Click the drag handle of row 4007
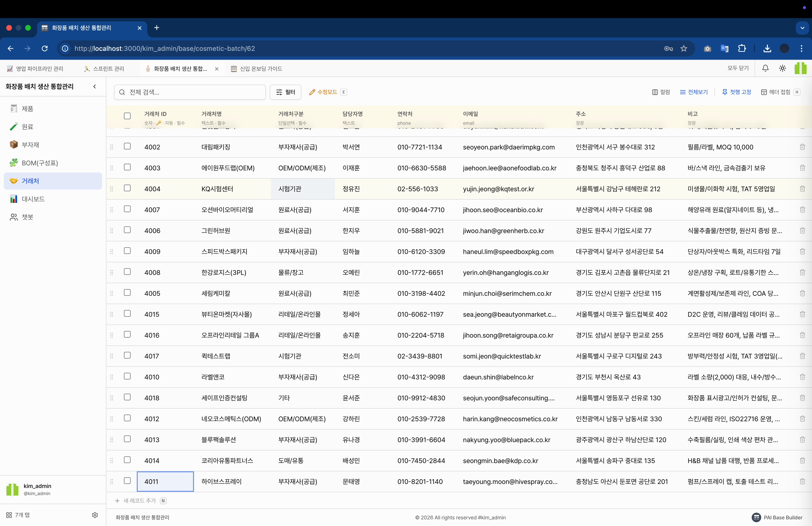 click(x=112, y=210)
